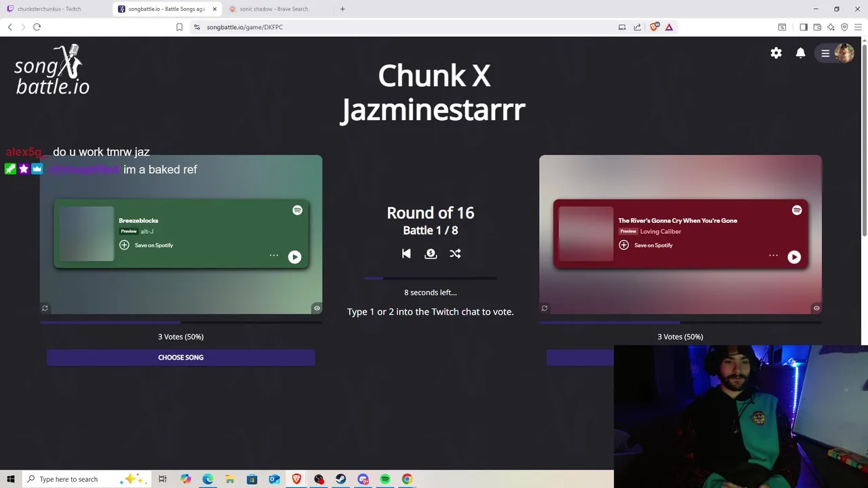Open Task View on the taskbar
This screenshot has height=488, width=868.
(162, 479)
